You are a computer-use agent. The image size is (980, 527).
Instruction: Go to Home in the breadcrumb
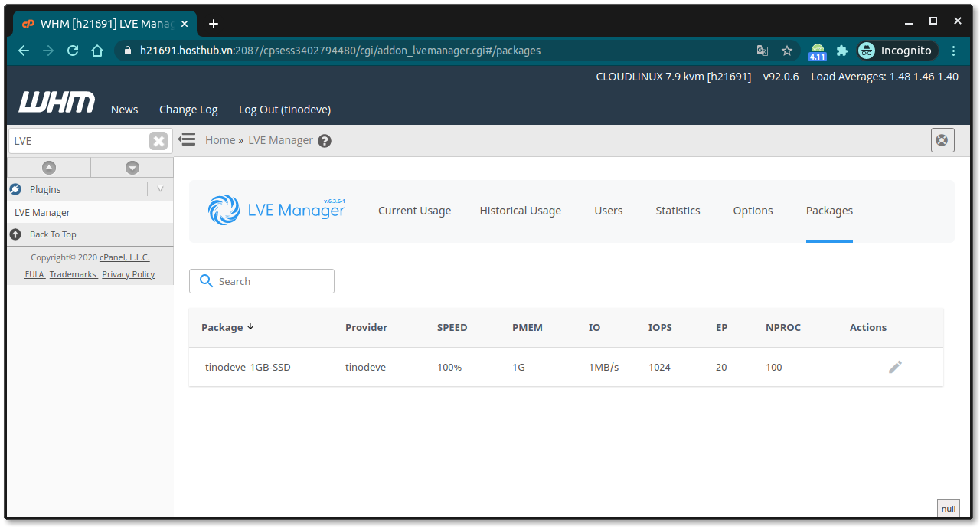click(220, 140)
